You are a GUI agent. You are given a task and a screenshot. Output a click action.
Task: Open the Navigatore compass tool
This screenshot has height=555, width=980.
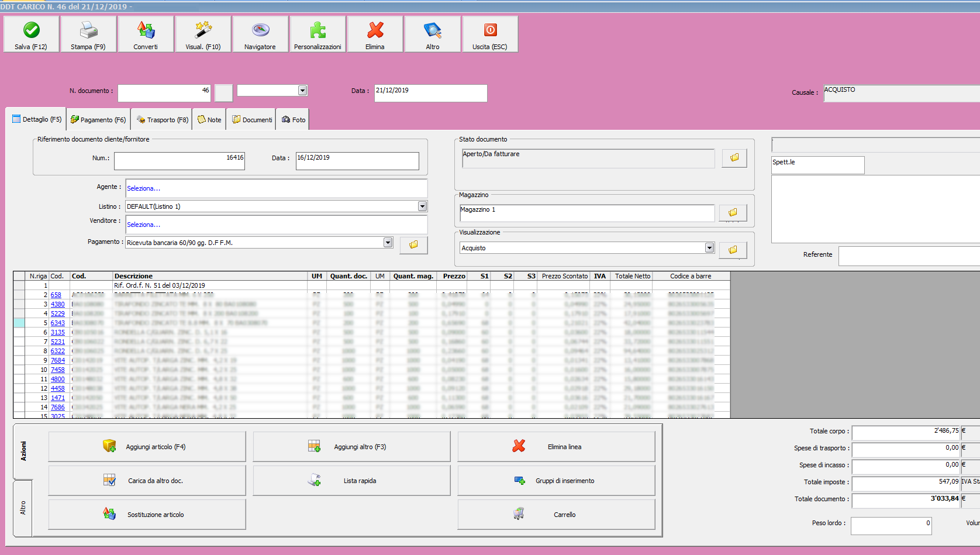(x=260, y=34)
